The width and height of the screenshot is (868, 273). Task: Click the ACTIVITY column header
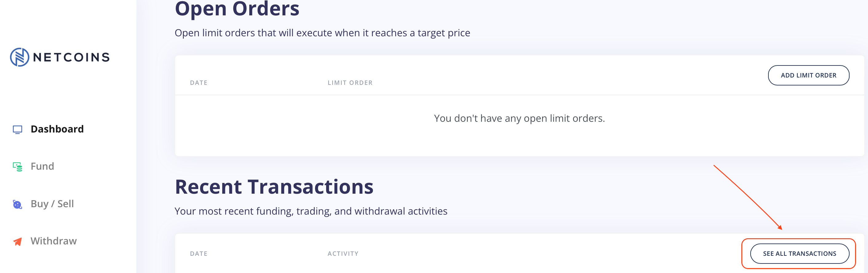pos(343,253)
